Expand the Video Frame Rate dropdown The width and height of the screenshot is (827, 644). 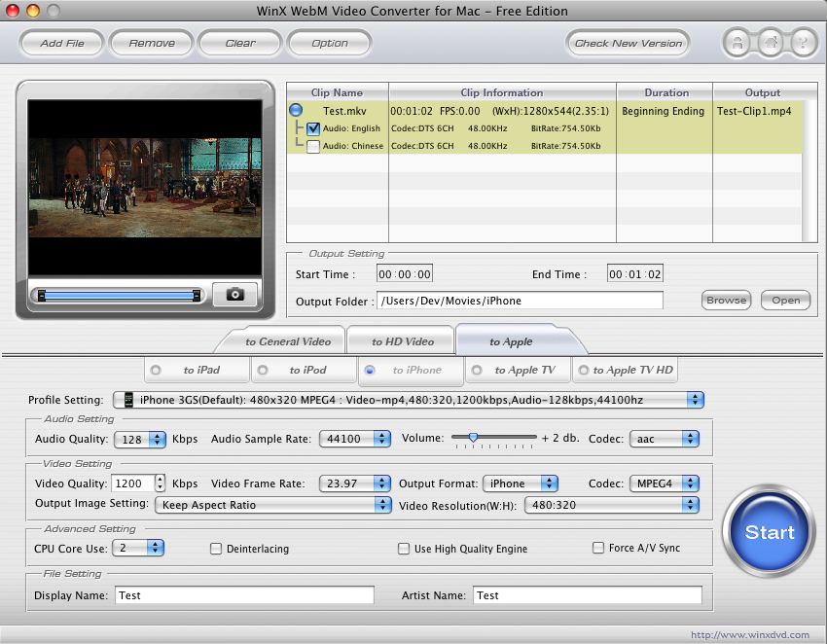(355, 483)
